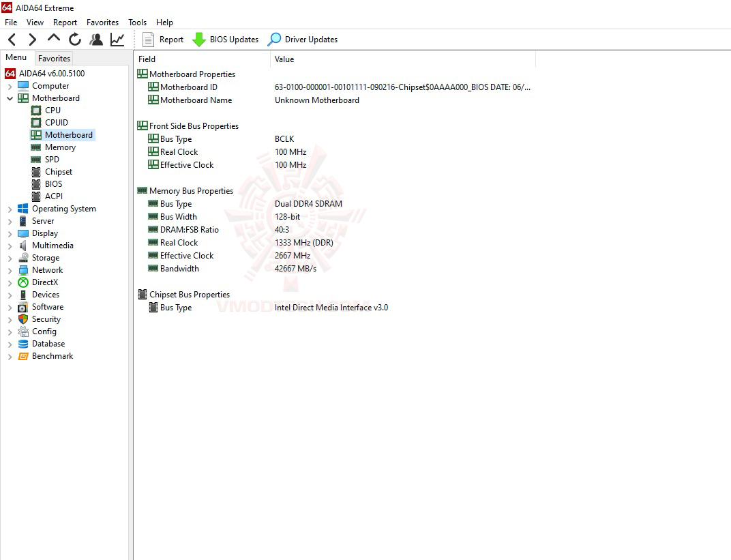Viewport: 731px width, 560px height.
Task: Select SPD in the Motherboard tree
Action: click(53, 159)
